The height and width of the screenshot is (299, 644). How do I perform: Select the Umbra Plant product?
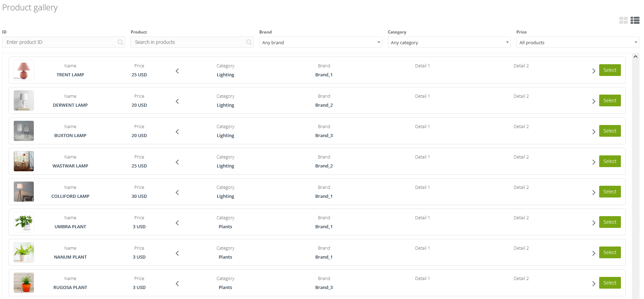[610, 222]
